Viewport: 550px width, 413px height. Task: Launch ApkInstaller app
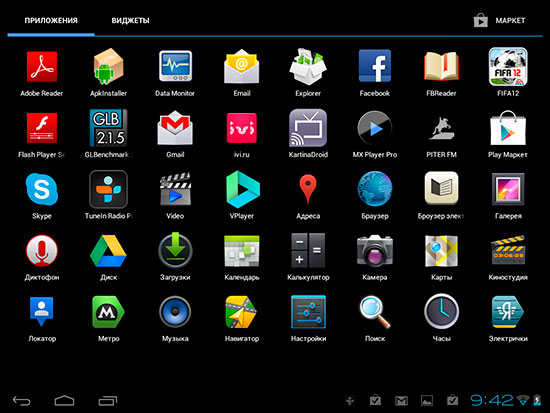click(108, 67)
